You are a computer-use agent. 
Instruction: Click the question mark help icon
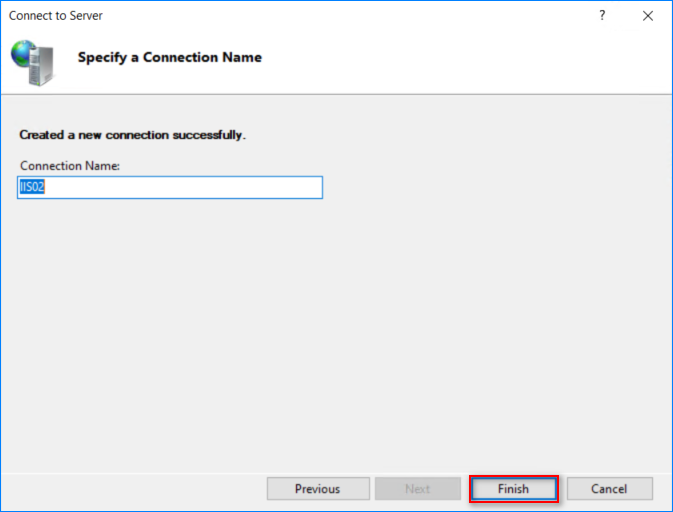(602, 16)
